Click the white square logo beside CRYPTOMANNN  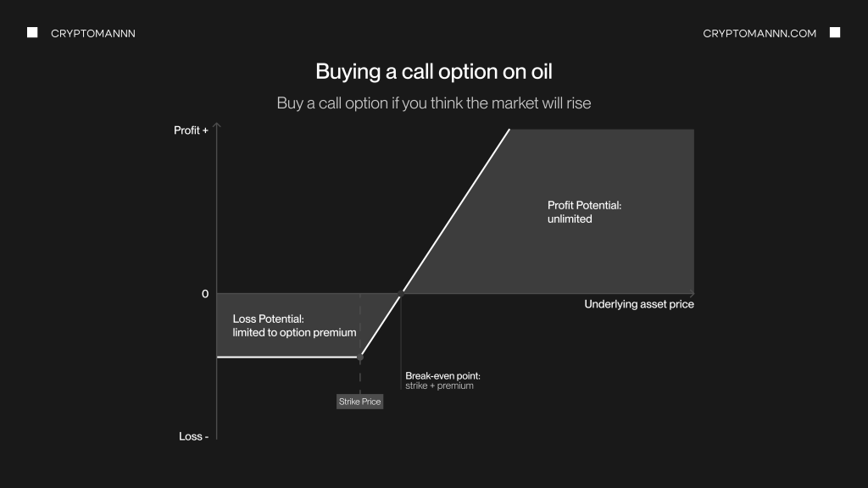32,33
